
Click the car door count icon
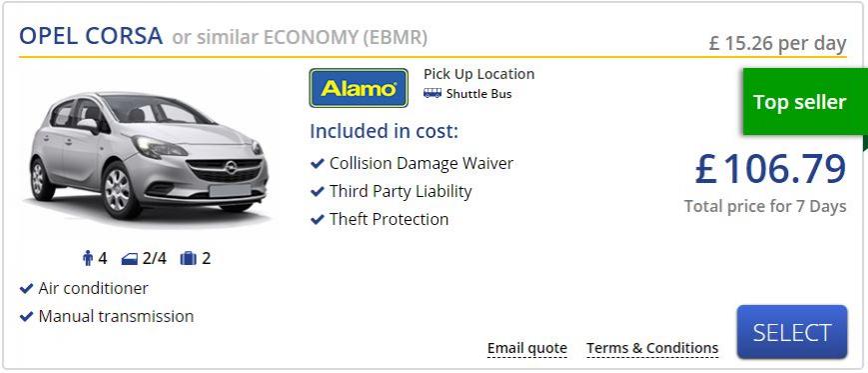pos(129,259)
